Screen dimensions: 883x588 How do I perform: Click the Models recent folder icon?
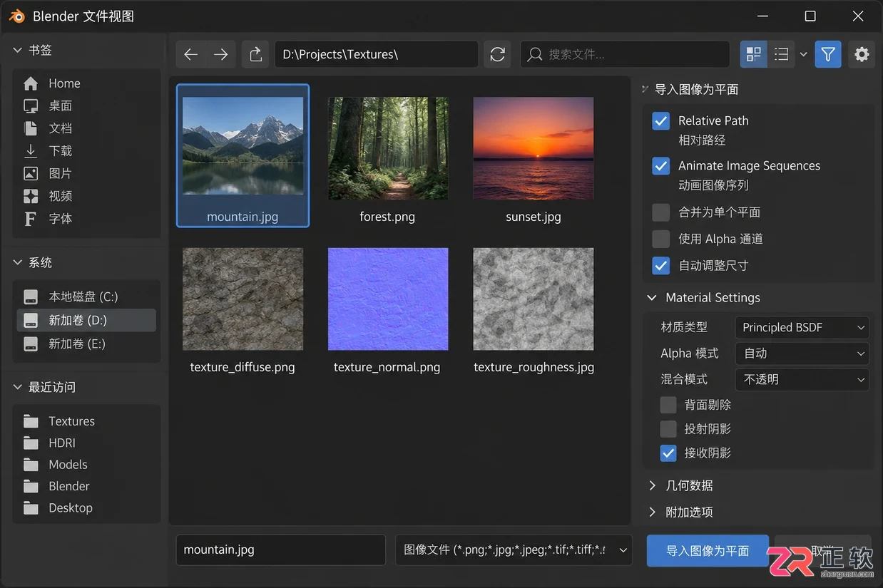pyautogui.click(x=31, y=465)
